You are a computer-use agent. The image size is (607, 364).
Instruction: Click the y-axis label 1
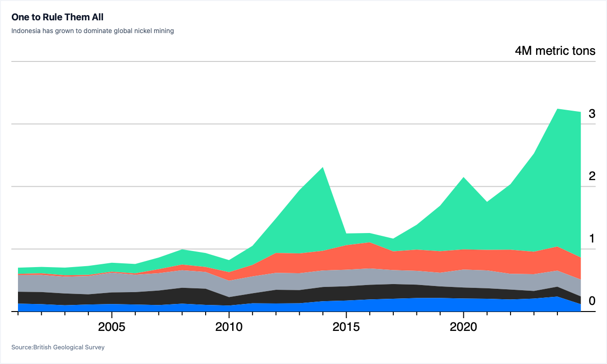[x=592, y=238]
